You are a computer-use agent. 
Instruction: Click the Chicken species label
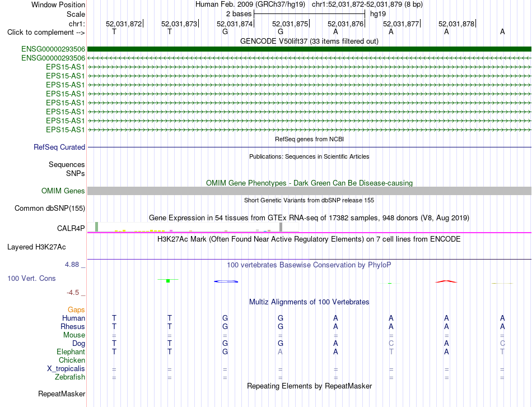pyautogui.click(x=72, y=360)
